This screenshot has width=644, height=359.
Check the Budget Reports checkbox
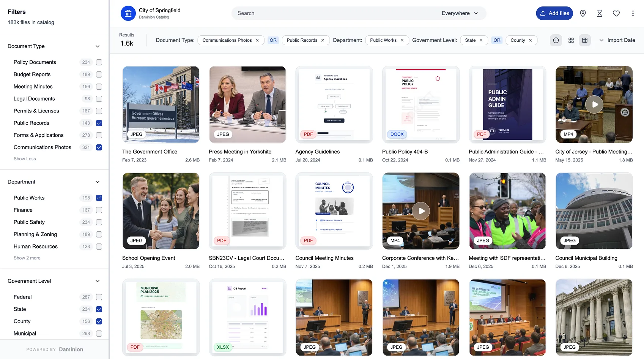pos(99,74)
